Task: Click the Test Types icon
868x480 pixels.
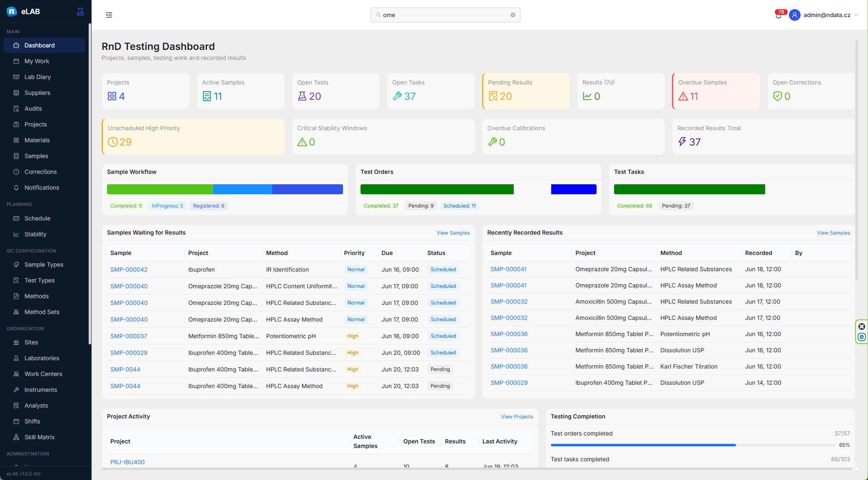Action: click(x=16, y=280)
